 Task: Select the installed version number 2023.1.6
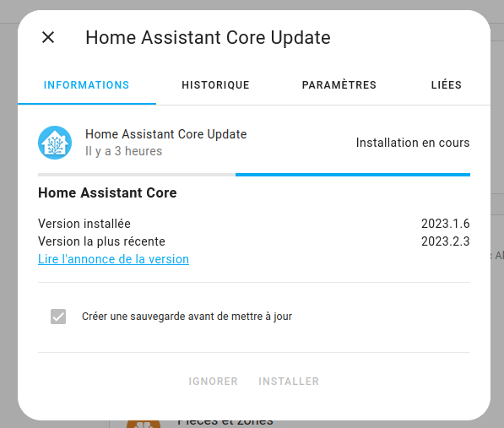coord(446,224)
